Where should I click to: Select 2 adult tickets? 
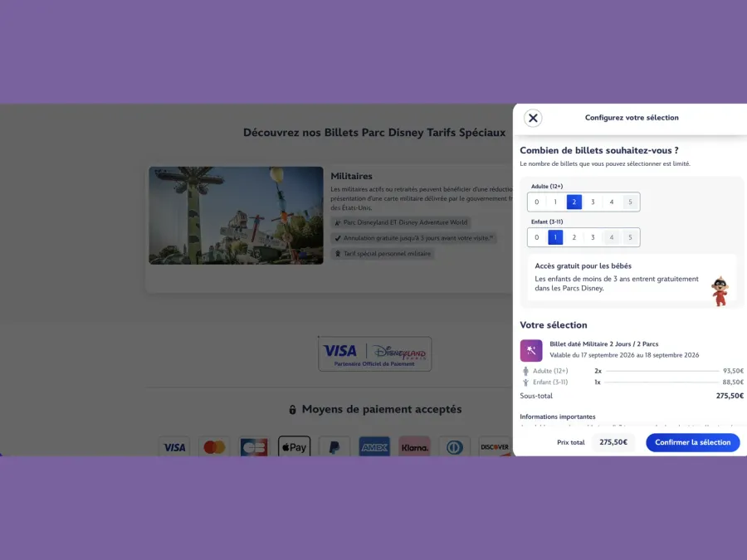pyautogui.click(x=574, y=202)
